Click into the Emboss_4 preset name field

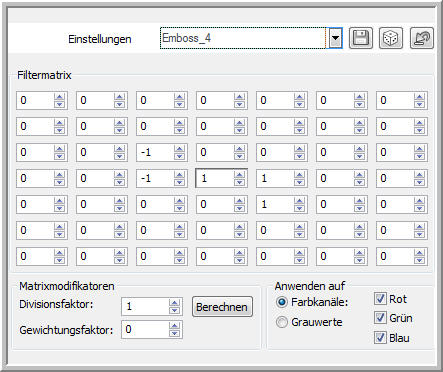[243, 38]
